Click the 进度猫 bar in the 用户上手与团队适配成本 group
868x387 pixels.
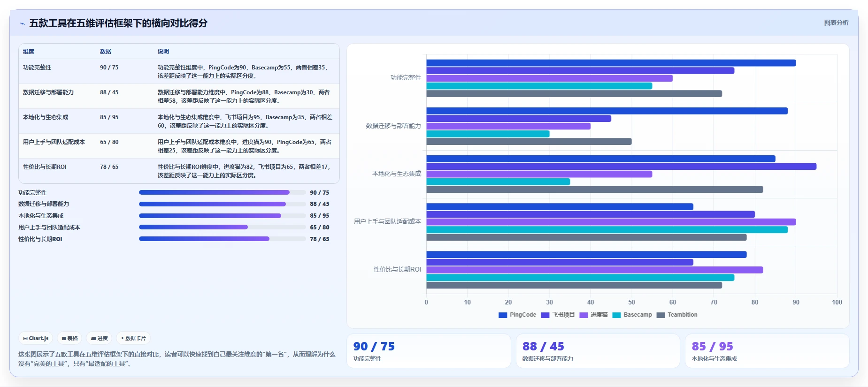pos(611,222)
